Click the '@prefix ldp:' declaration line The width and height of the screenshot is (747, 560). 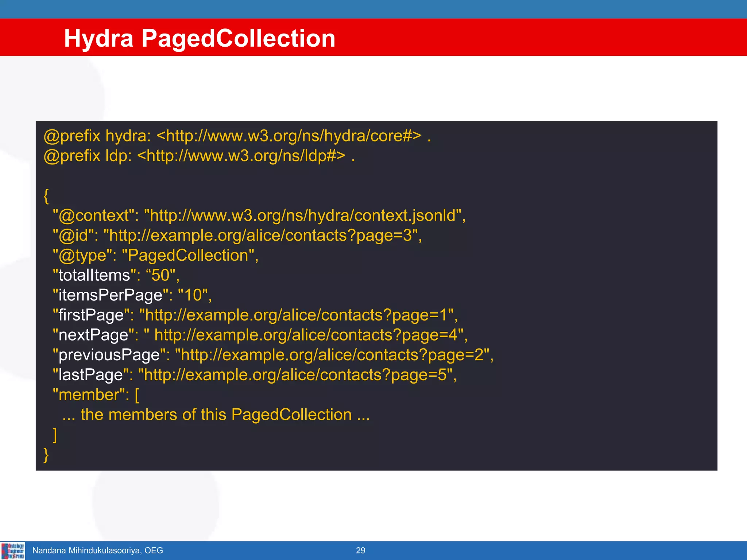(199, 156)
